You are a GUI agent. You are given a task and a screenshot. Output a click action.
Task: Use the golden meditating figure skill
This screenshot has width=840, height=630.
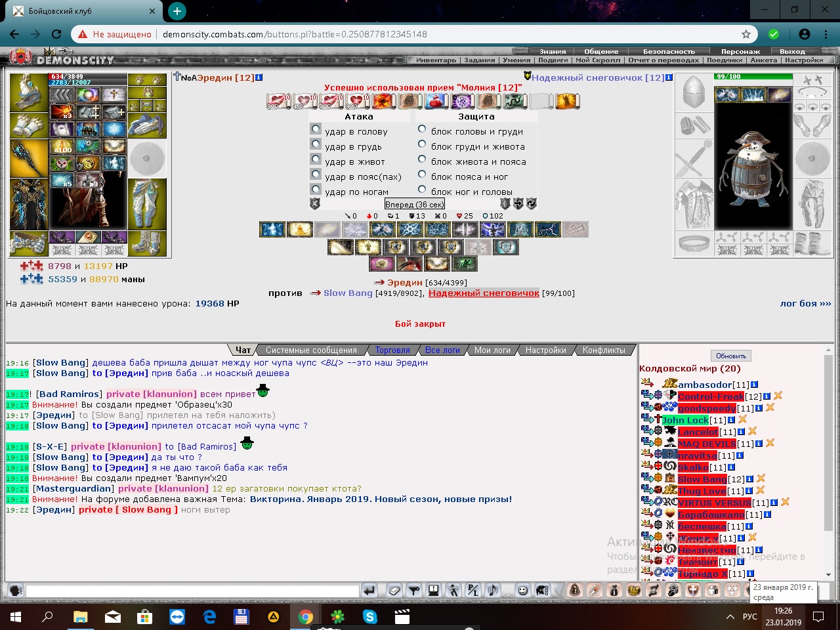point(299,229)
